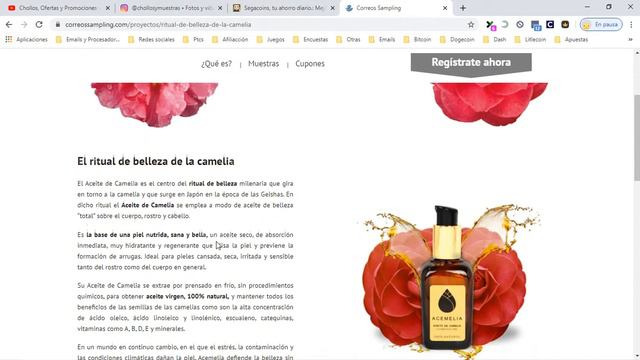
Task: Open the 'En pausa' profile button
Action: click(601, 24)
